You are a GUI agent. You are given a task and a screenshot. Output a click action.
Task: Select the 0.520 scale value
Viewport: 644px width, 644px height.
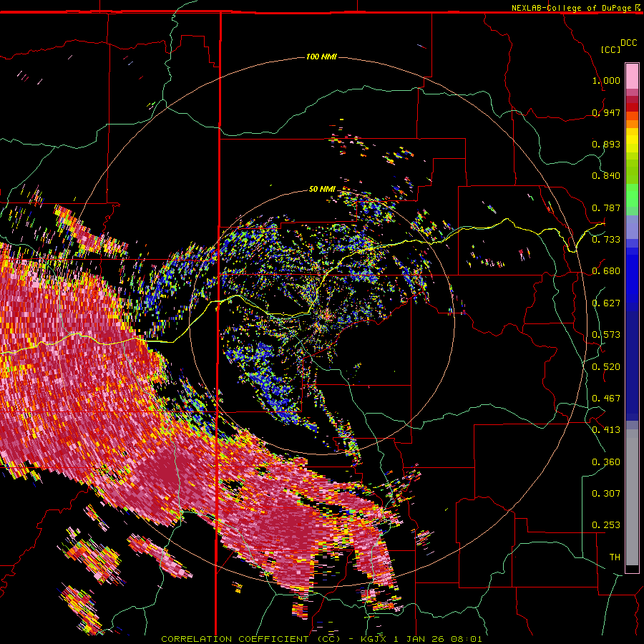606,367
